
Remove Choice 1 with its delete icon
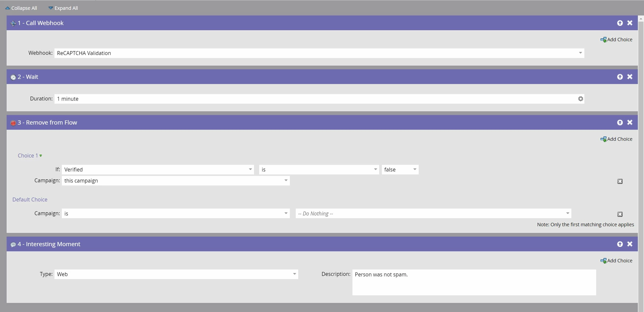[x=620, y=181]
